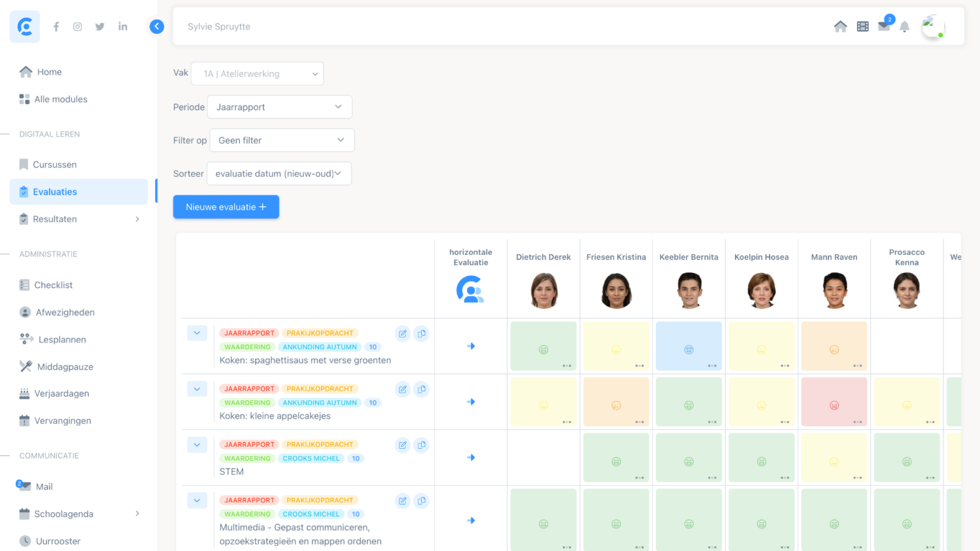The width and height of the screenshot is (980, 551).
Task: Expand the spaghettisaus evaluation row
Action: click(x=197, y=333)
